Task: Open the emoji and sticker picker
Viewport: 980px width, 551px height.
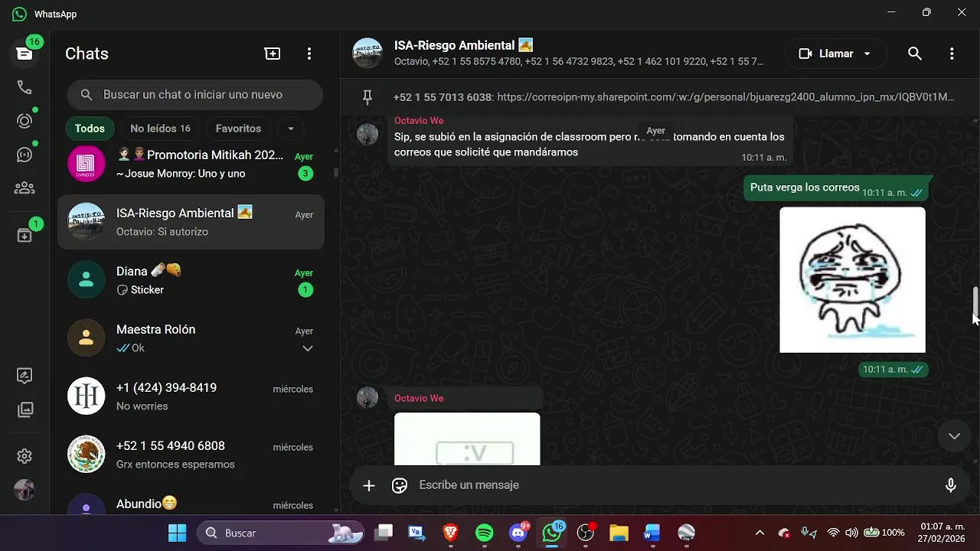Action: click(400, 485)
